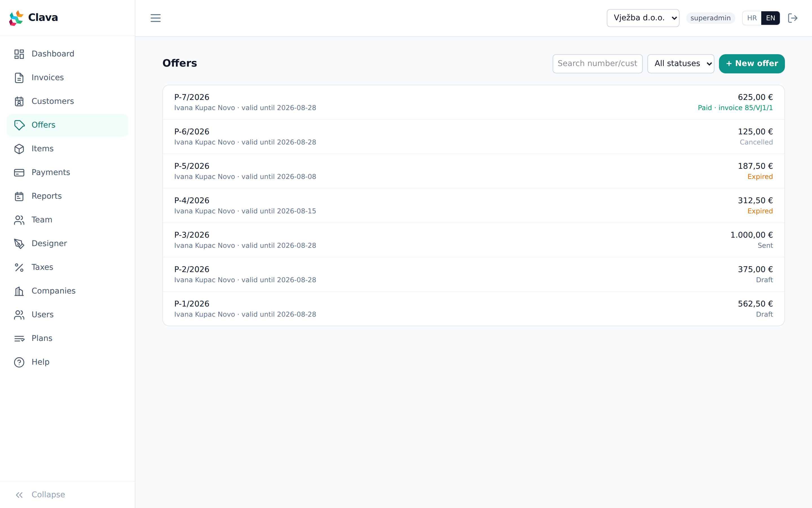Open offer P-7/2026

pyautogui.click(x=473, y=102)
